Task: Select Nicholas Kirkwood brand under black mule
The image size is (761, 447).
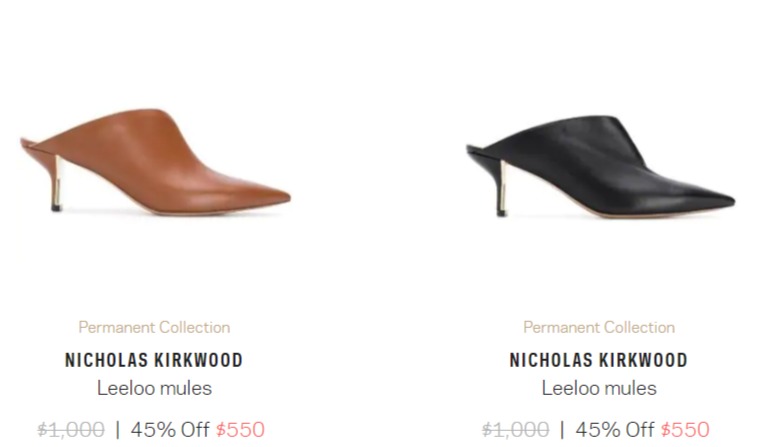Action: click(x=598, y=360)
